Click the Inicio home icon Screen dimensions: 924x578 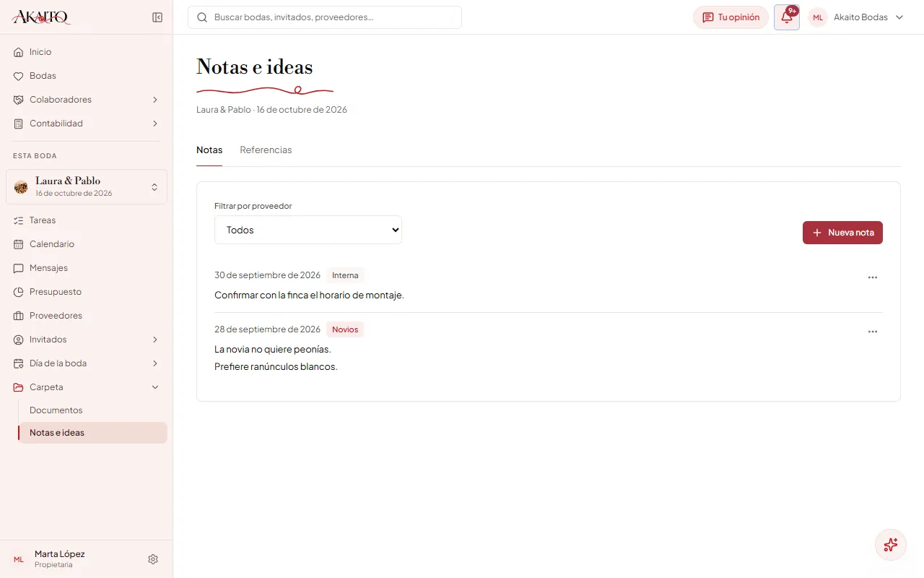tap(19, 52)
